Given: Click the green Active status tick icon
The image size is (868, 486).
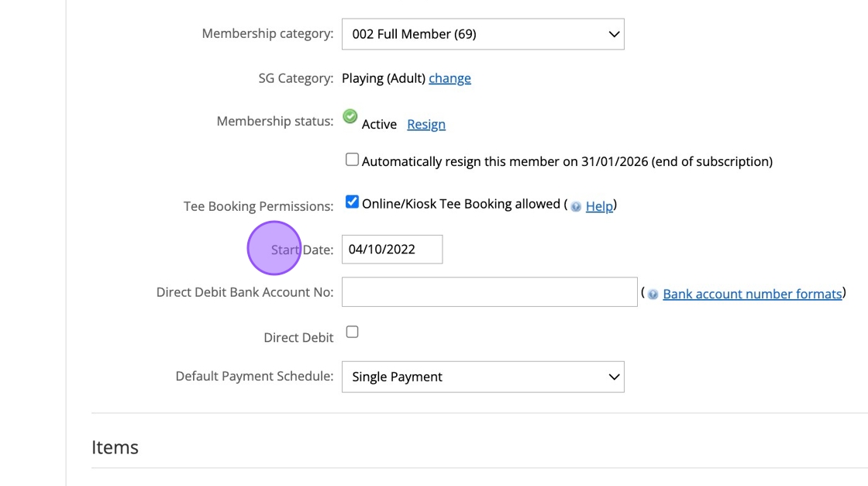Looking at the screenshot, I should point(350,117).
